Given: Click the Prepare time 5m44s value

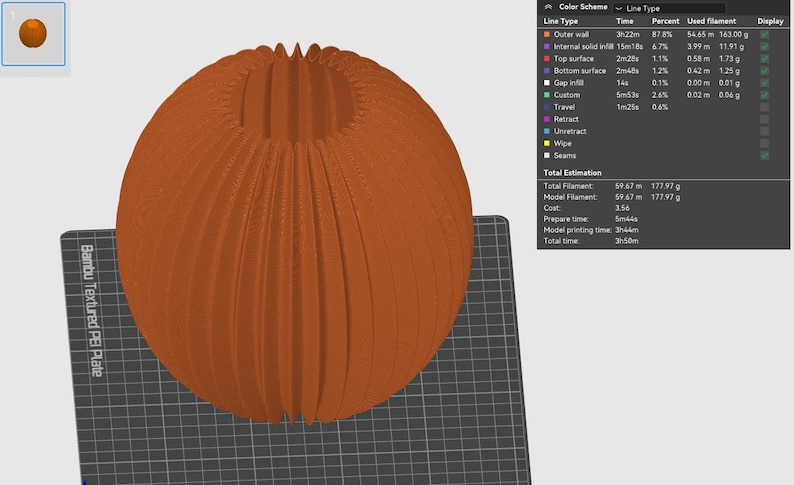Looking at the screenshot, I should pos(626,219).
